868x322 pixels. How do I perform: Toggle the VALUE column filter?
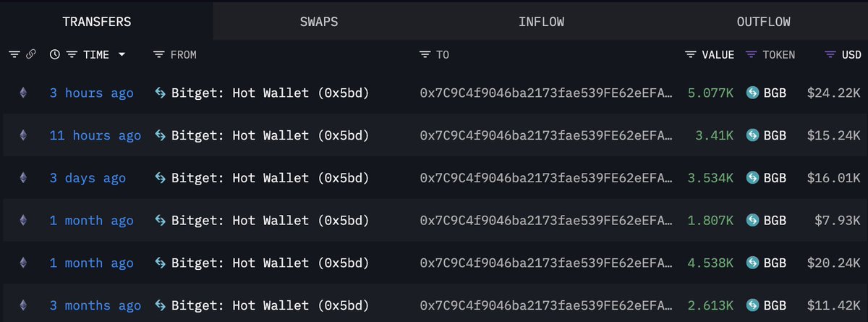691,54
